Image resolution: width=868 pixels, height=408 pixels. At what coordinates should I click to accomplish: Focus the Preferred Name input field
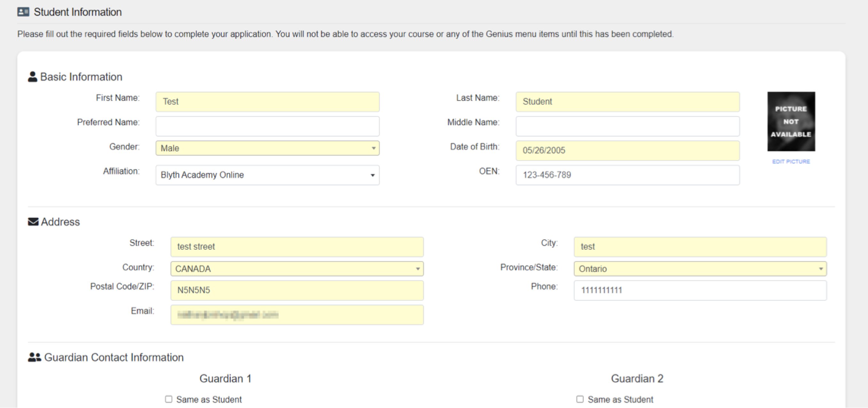[x=267, y=126]
